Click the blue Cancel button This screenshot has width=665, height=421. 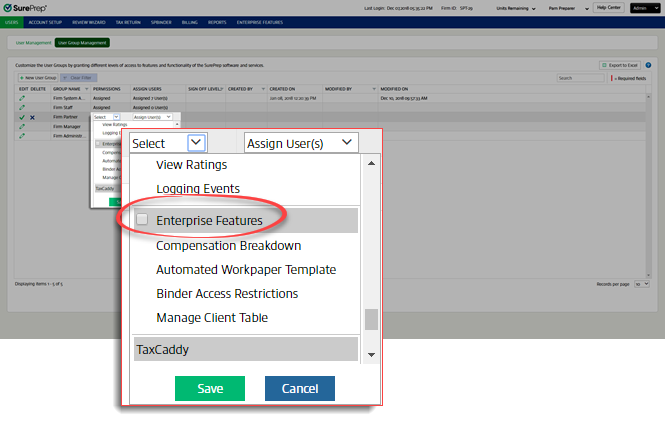pos(299,388)
